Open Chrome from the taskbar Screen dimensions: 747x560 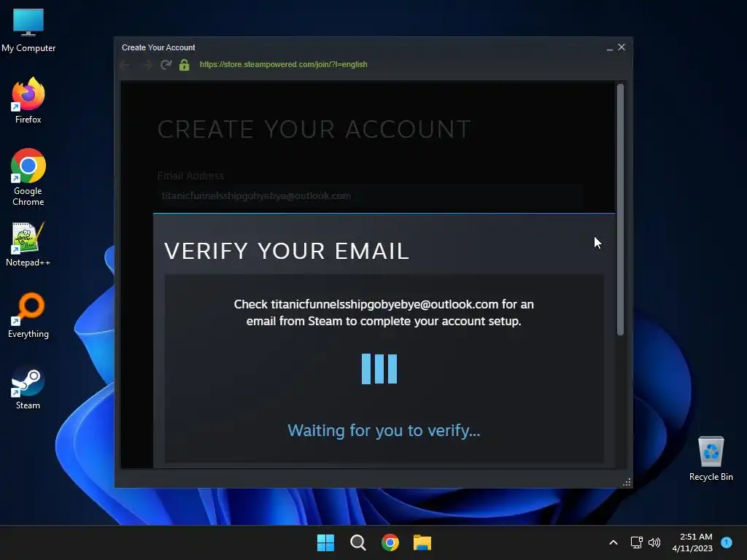point(390,542)
